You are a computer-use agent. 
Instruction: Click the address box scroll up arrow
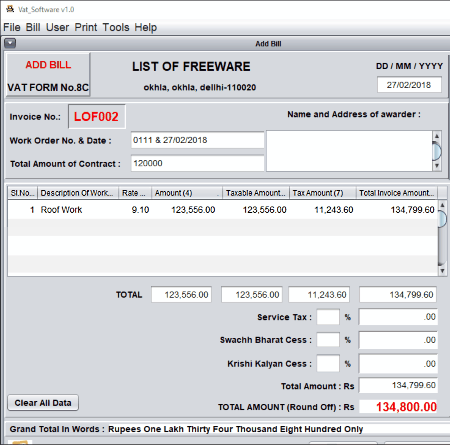pyautogui.click(x=437, y=136)
